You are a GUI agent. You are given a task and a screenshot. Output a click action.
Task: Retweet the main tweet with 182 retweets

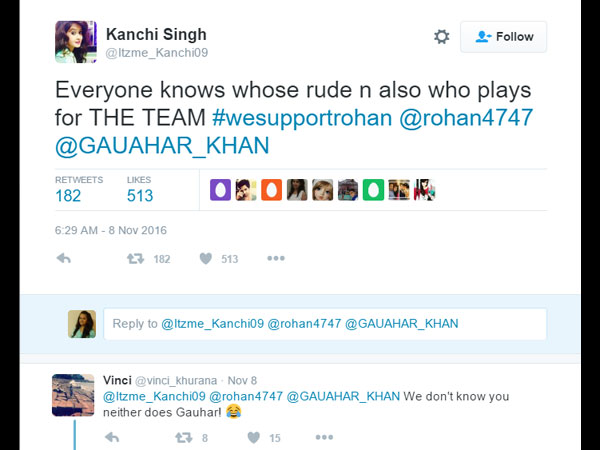[x=135, y=258]
